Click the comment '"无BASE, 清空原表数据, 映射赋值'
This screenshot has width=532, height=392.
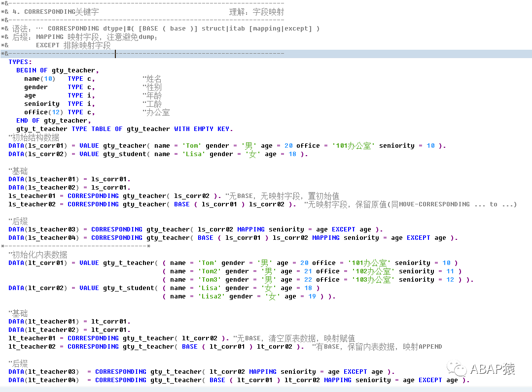click(294, 338)
